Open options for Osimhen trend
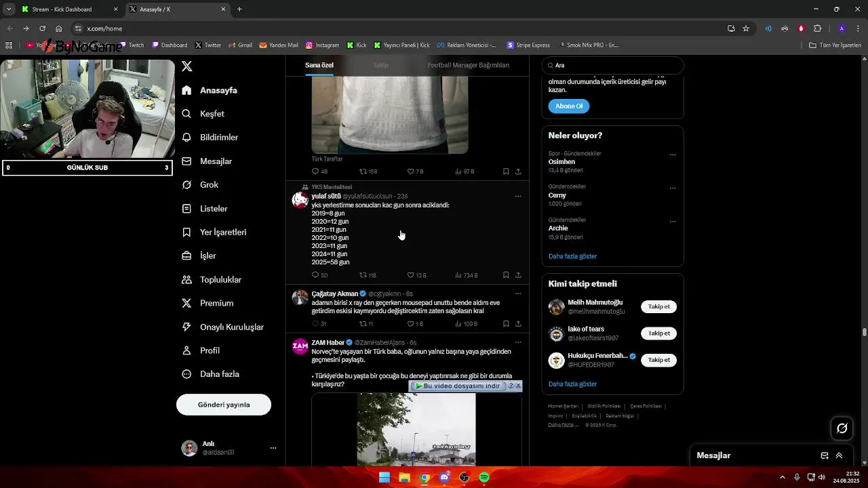 point(673,155)
